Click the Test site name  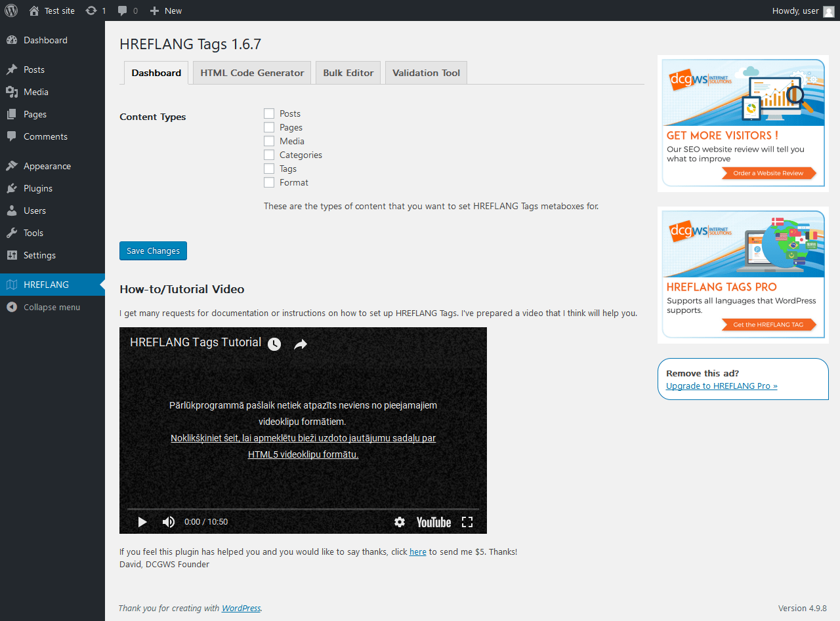(60, 10)
